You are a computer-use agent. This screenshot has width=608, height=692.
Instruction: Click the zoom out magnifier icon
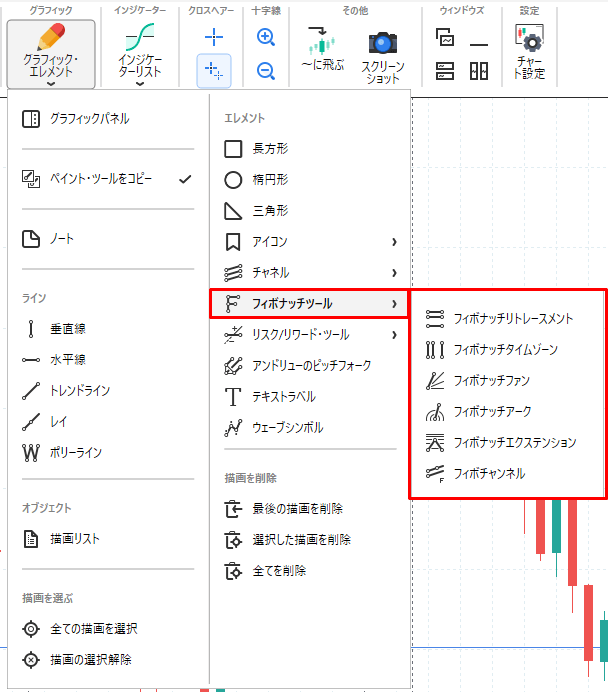click(266, 71)
